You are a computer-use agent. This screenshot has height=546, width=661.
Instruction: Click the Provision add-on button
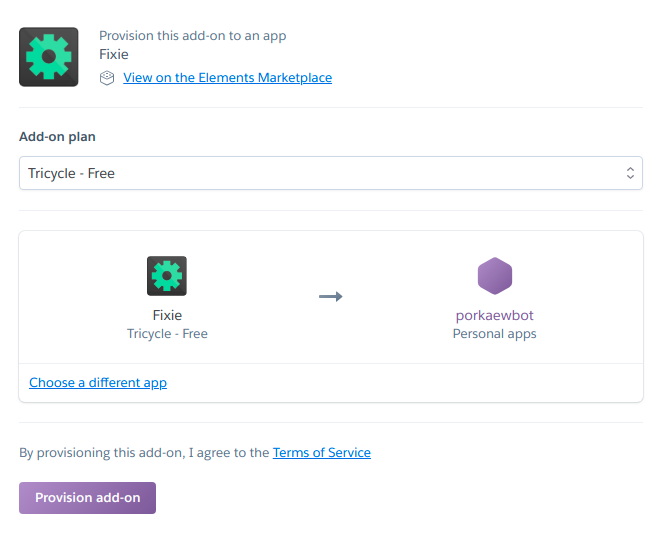pyautogui.click(x=87, y=498)
